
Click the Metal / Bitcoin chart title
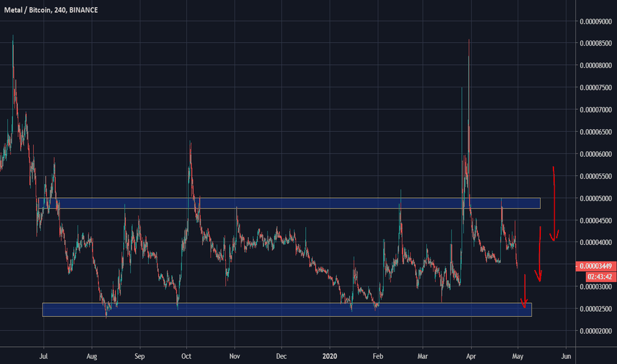(x=51, y=10)
